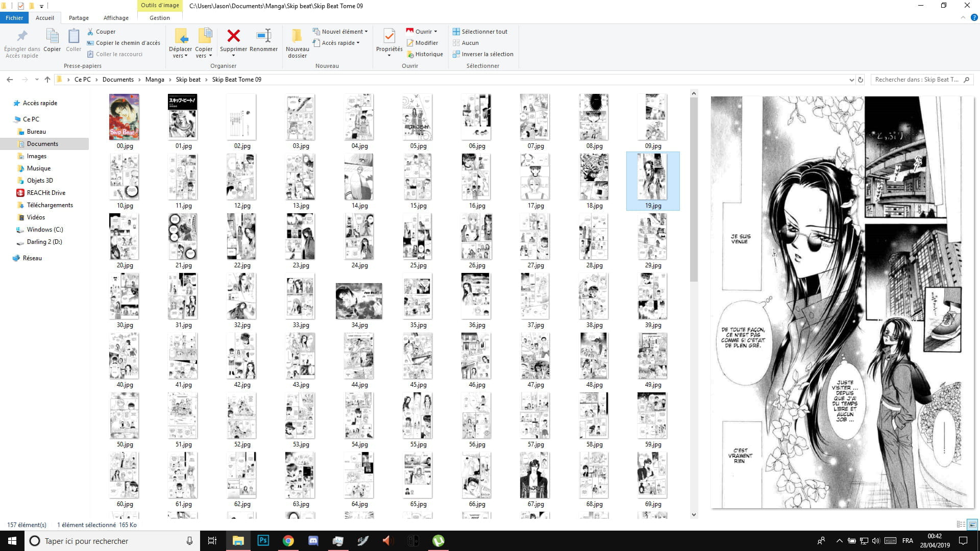This screenshot has width=980, height=551.
Task: Click the file list scroll up arrow
Action: (694, 93)
